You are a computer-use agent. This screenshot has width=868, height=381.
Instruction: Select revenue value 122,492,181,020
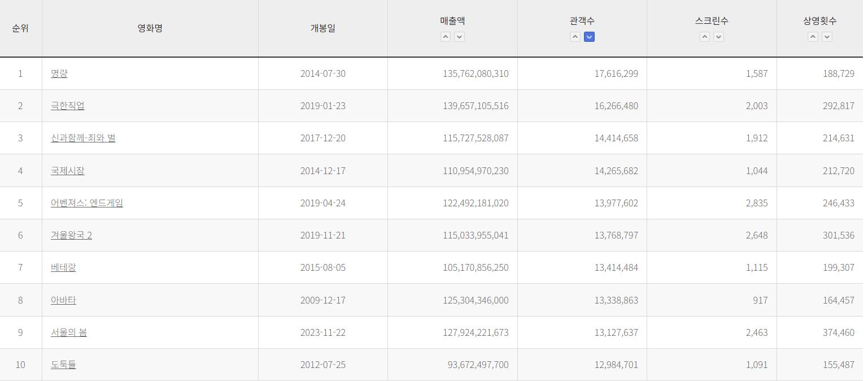click(476, 203)
